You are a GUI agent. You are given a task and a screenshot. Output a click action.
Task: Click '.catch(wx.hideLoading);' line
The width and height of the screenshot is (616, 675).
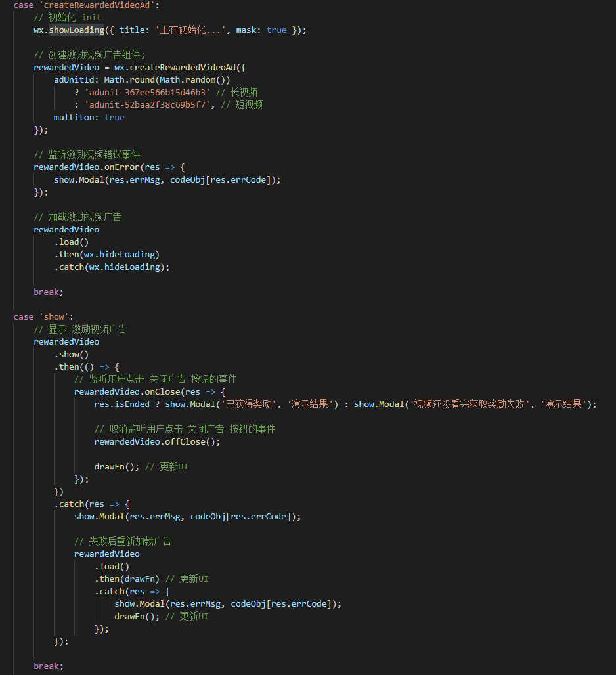(x=112, y=267)
